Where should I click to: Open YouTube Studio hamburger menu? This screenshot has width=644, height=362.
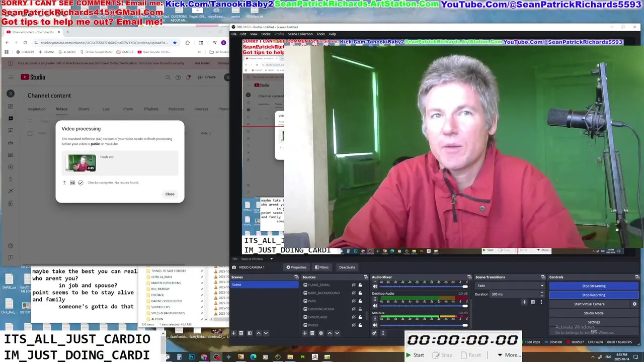(x=11, y=77)
